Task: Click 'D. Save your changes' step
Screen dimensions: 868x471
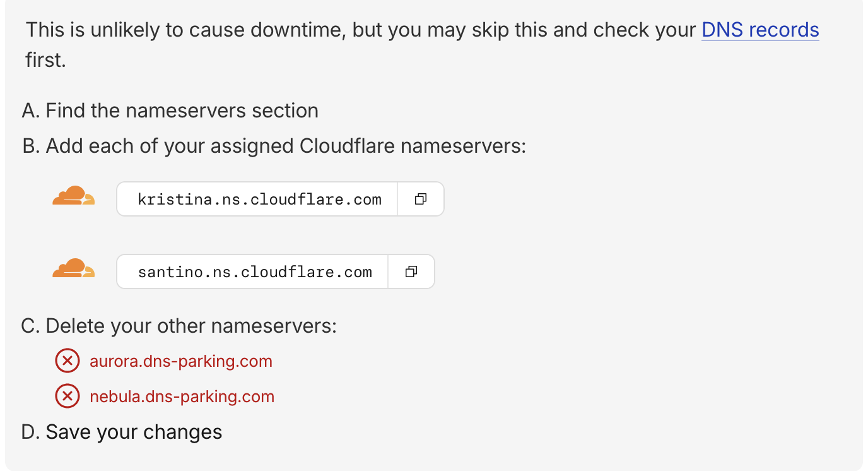Action: tap(122, 432)
